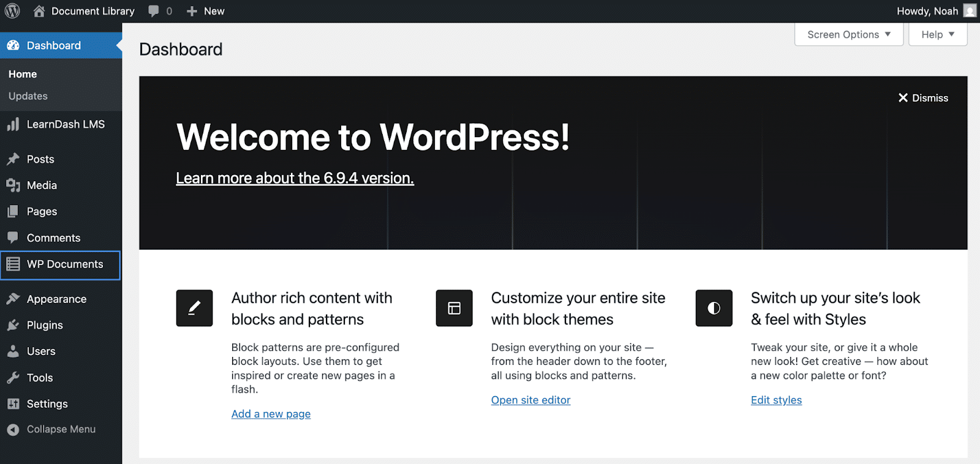Click 'Customize your entire site' heading
Image resolution: width=980 pixels, height=464 pixels.
[x=578, y=309]
